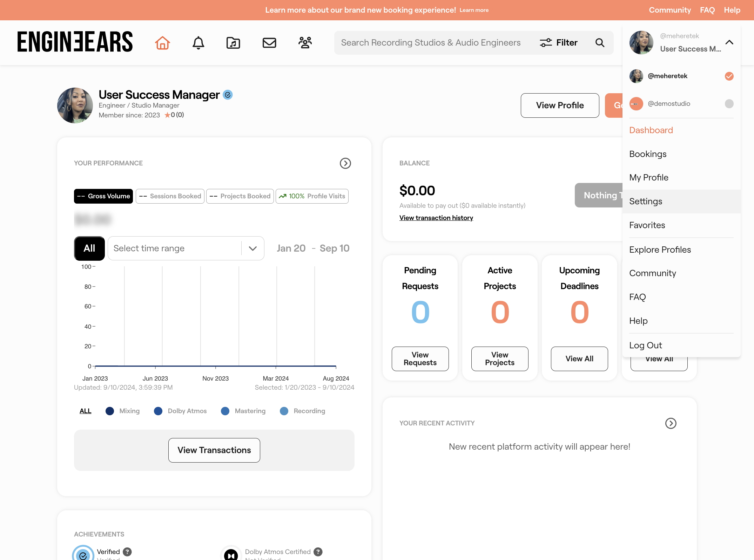Viewport: 754px width, 560px height.
Task: Open the Filter options
Action: pos(558,43)
